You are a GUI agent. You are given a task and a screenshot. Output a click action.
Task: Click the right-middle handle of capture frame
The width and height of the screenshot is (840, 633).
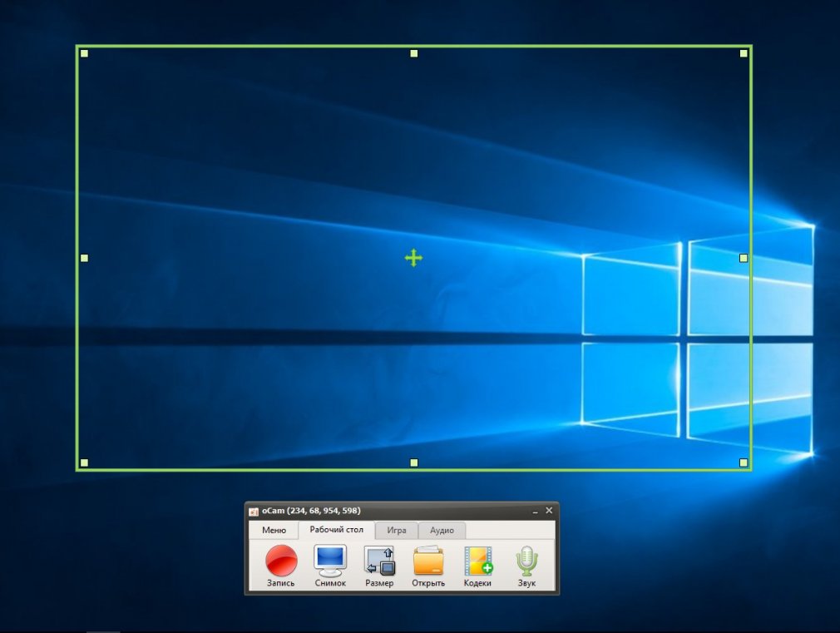744,259
